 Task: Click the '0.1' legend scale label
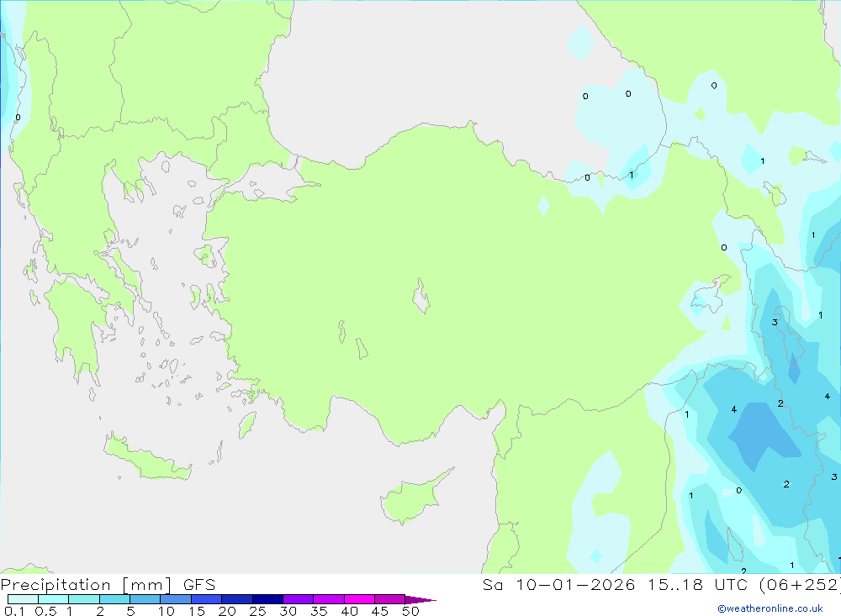click(14, 611)
